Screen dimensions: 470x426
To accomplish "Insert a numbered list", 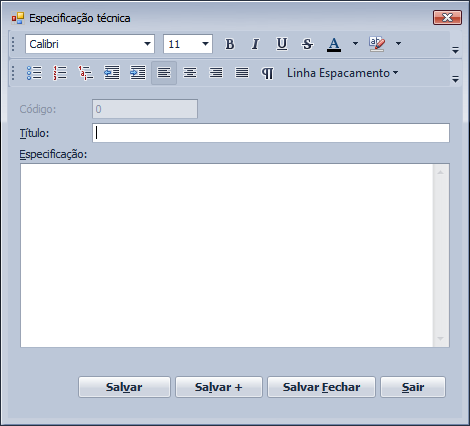I will click(x=60, y=73).
